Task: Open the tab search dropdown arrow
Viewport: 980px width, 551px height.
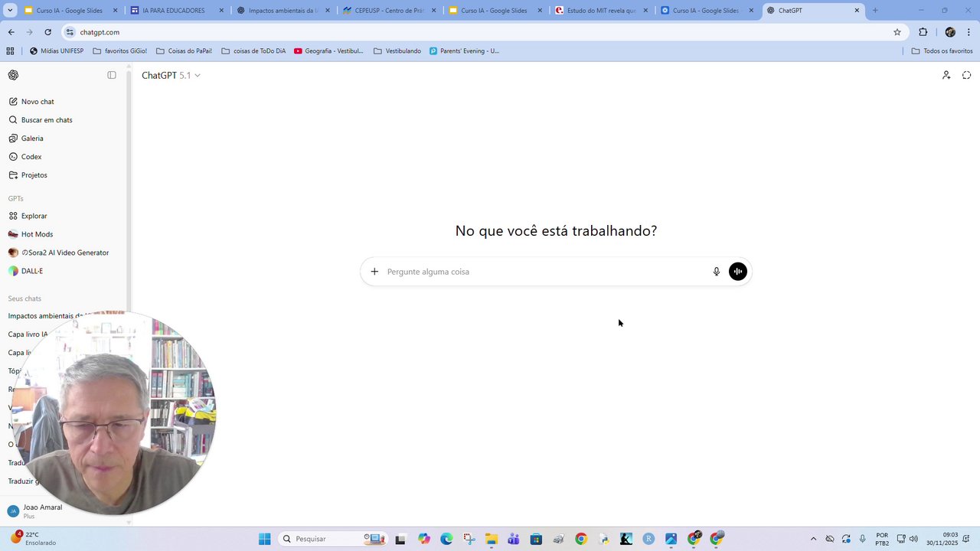Action: [10, 11]
